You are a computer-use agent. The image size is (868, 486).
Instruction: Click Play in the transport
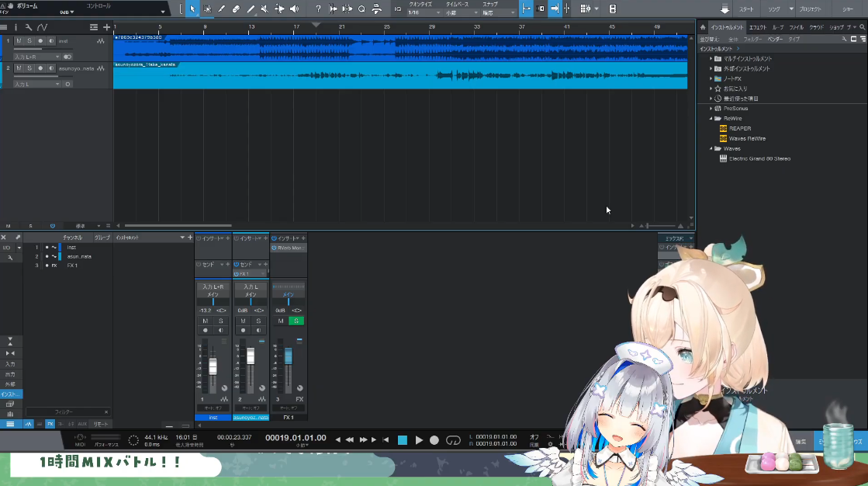click(x=419, y=440)
